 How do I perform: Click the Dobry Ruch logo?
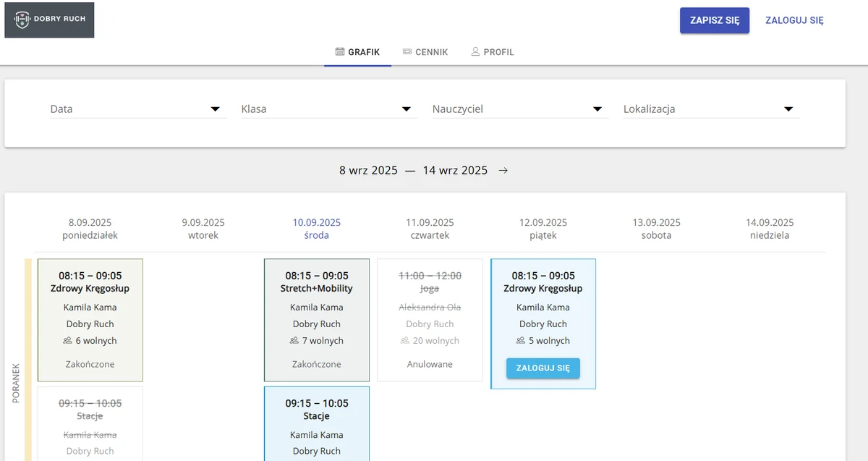49,20
